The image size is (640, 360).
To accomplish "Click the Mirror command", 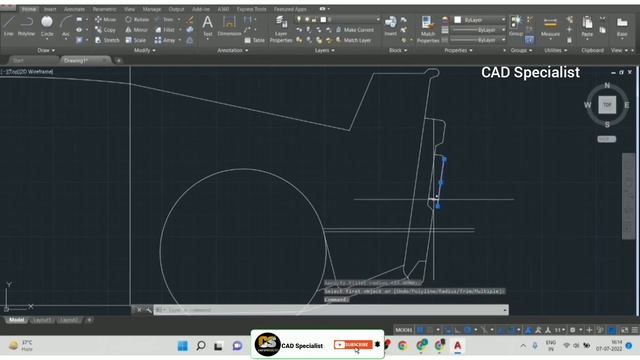I will [136, 30].
